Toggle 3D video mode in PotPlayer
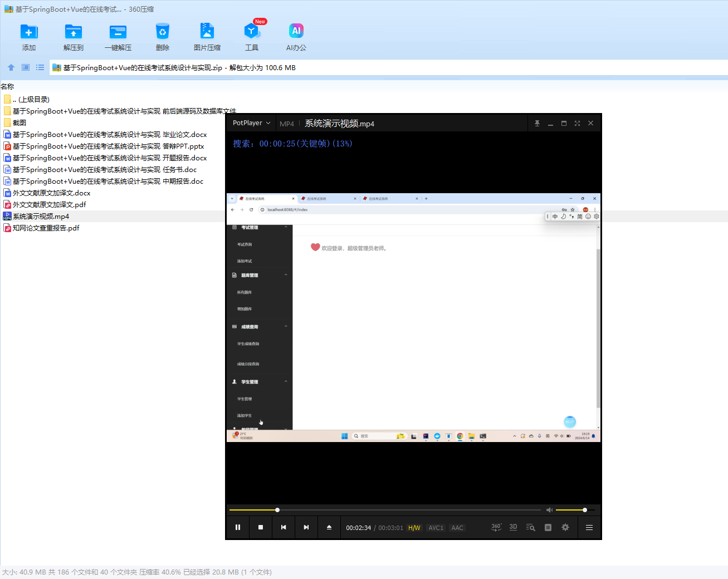Viewport: 728px width, 579px height. pyautogui.click(x=514, y=527)
